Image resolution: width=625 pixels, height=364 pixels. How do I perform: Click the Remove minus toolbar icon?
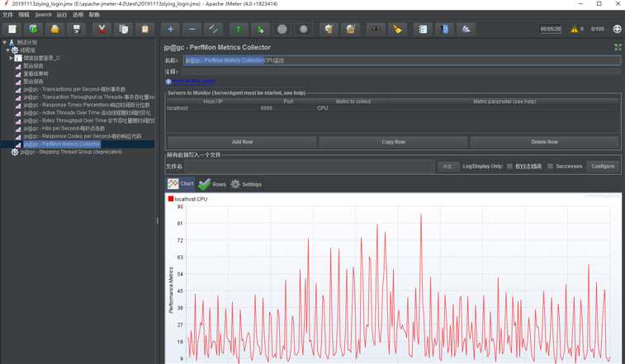(192, 29)
